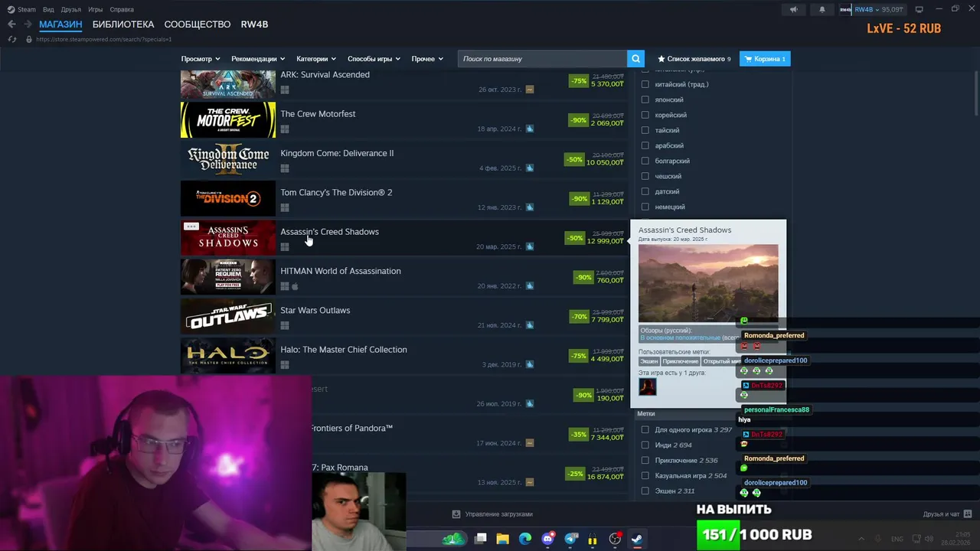980x551 pixels.
Task: Check the датский language checkbox
Action: pyautogui.click(x=645, y=191)
